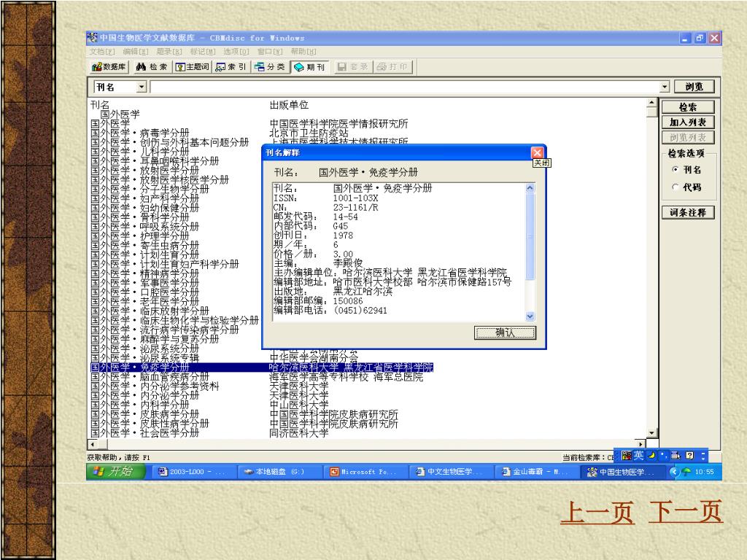
Task: Select row 国外医学·病毒学分册
Action: point(140,133)
